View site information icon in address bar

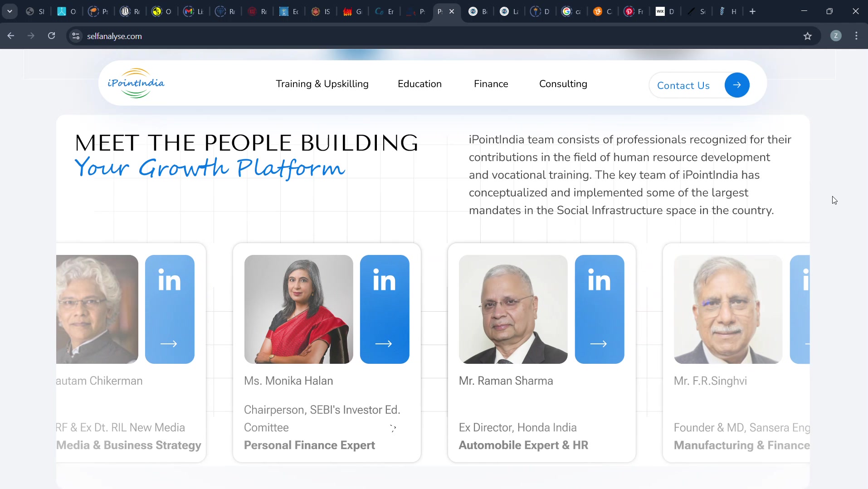tap(76, 36)
